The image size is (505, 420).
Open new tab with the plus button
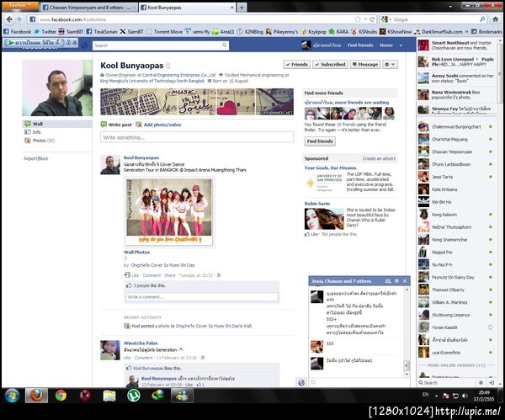[242, 7]
